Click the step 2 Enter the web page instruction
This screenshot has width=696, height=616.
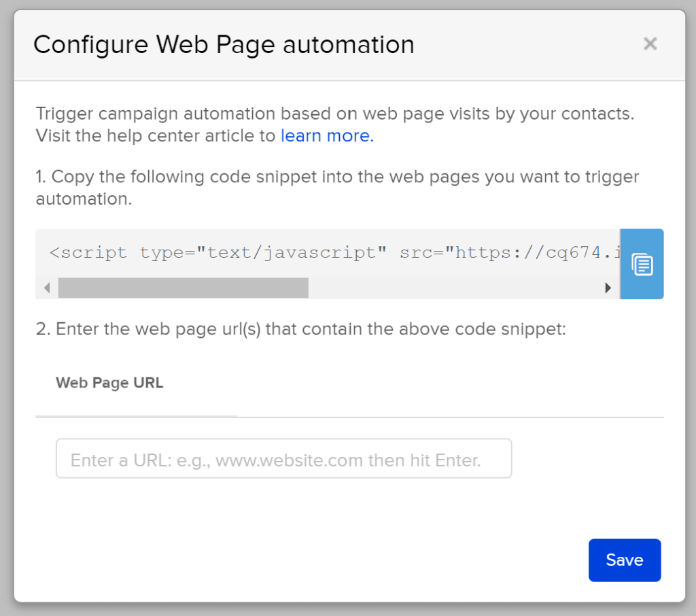point(301,329)
